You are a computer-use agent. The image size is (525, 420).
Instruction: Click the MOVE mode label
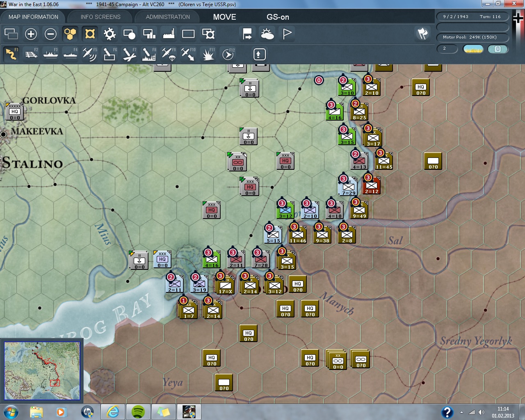point(224,17)
